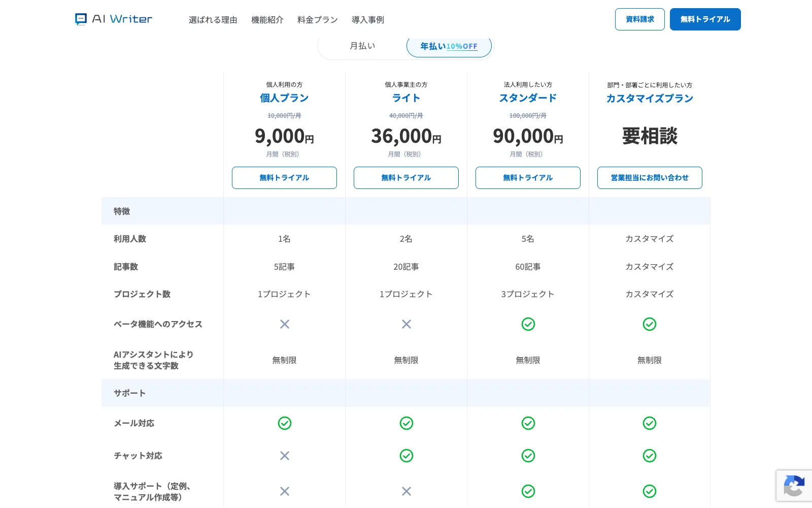
Task: Click the 導入サポート check icon under スタンダード
Action: point(528,491)
